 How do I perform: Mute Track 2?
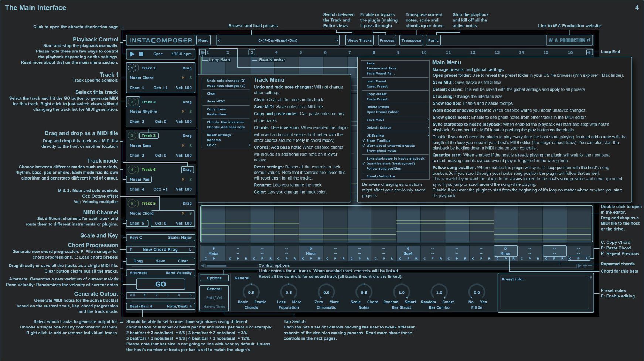point(183,112)
